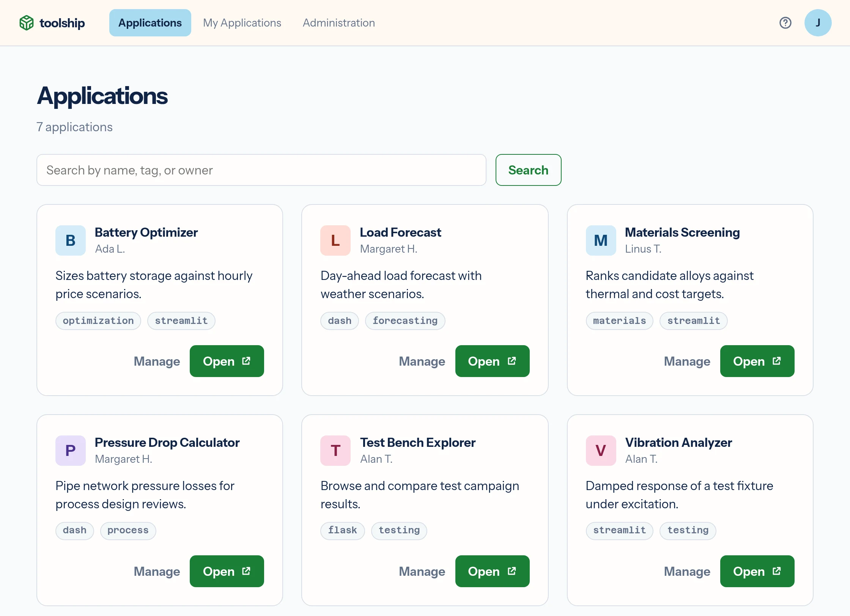Manage the Load Forecast application
The height and width of the screenshot is (616, 850).
point(422,361)
